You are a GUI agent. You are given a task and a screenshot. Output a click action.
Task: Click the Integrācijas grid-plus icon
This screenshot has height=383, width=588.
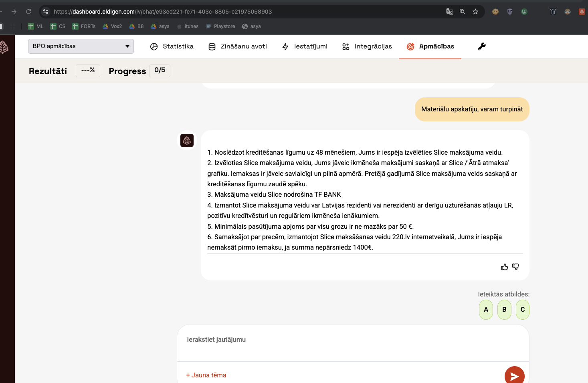(346, 46)
